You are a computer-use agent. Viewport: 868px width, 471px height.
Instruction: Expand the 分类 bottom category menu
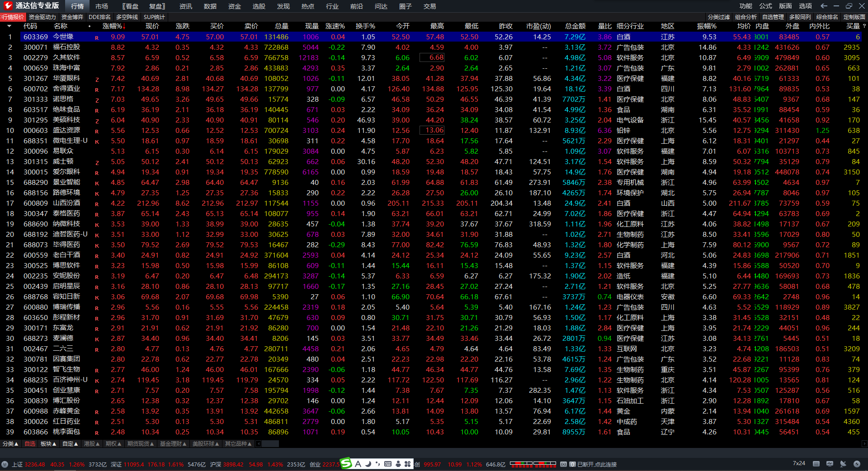point(10,444)
